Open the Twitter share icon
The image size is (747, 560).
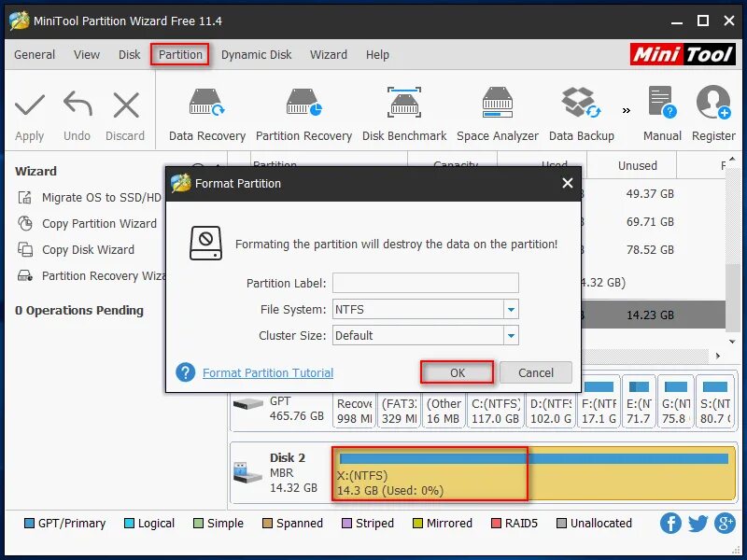point(698,523)
